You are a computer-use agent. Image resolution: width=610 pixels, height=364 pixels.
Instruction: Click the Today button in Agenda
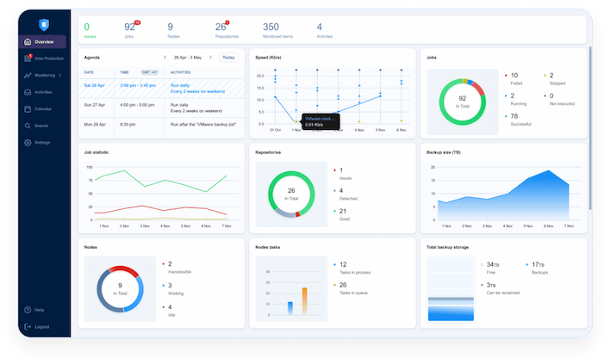click(x=228, y=58)
